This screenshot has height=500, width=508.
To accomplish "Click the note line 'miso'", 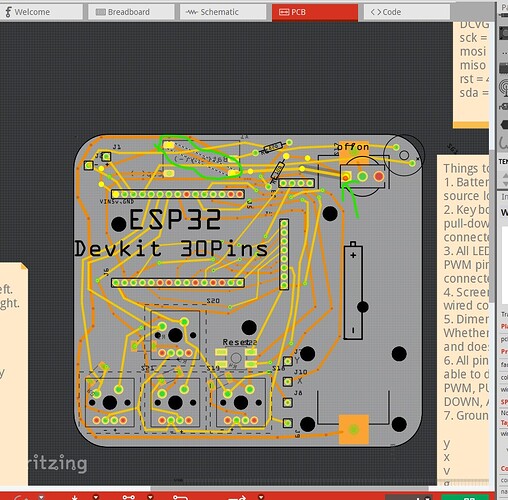I will [x=473, y=65].
